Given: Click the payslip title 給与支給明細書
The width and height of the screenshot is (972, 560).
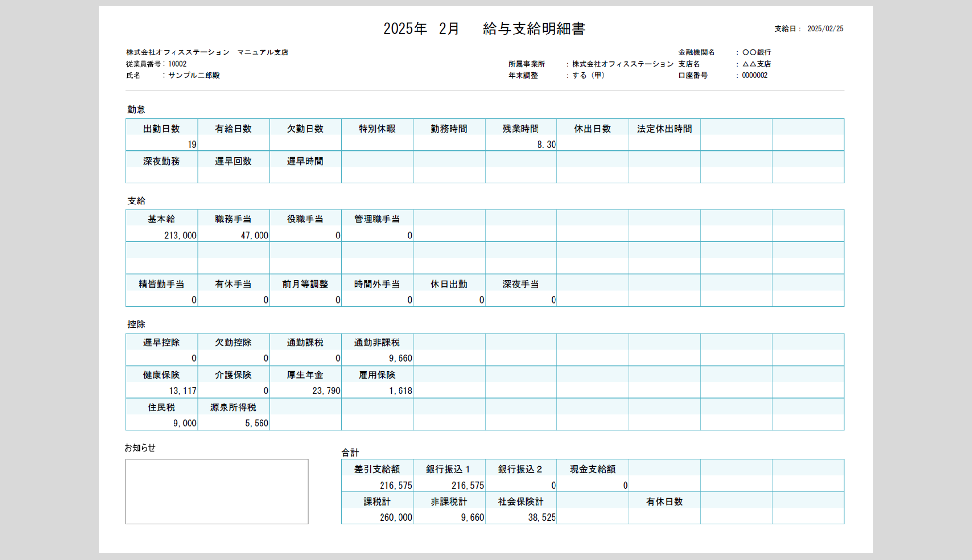Looking at the screenshot, I should tap(533, 29).
